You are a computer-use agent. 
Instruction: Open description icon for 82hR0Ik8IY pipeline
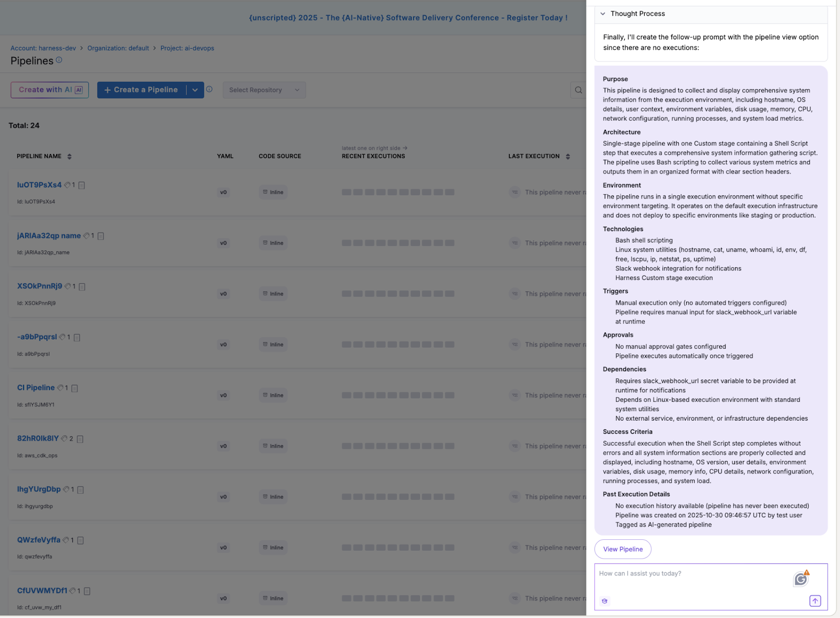pyautogui.click(x=80, y=439)
